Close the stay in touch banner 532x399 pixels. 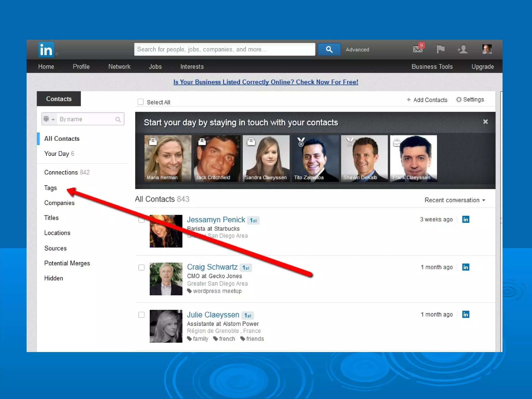485,122
